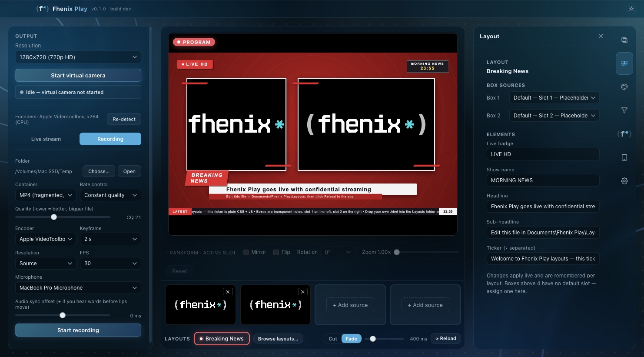Click the PROGRAM badge
This screenshot has width=644, height=357.
pyautogui.click(x=194, y=42)
